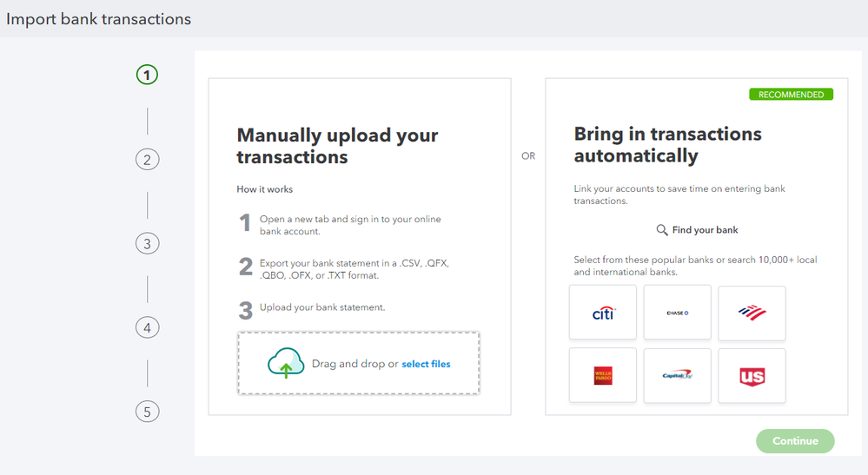Select the US Bank logo tile
This screenshot has height=475, width=868.
[x=752, y=376]
